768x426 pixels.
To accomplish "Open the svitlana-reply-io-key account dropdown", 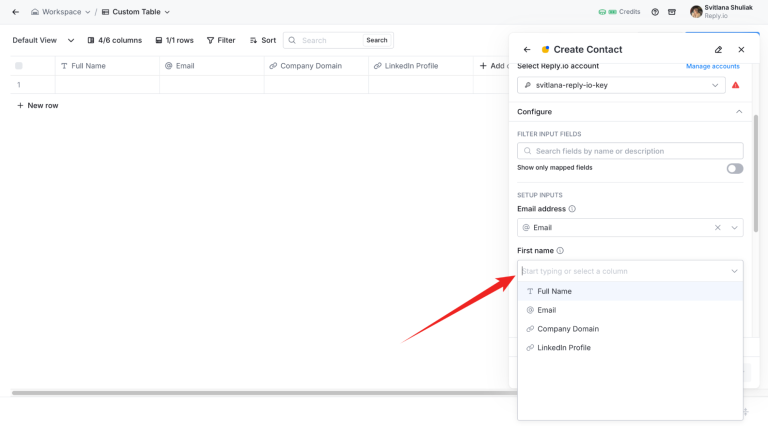I will coord(621,85).
